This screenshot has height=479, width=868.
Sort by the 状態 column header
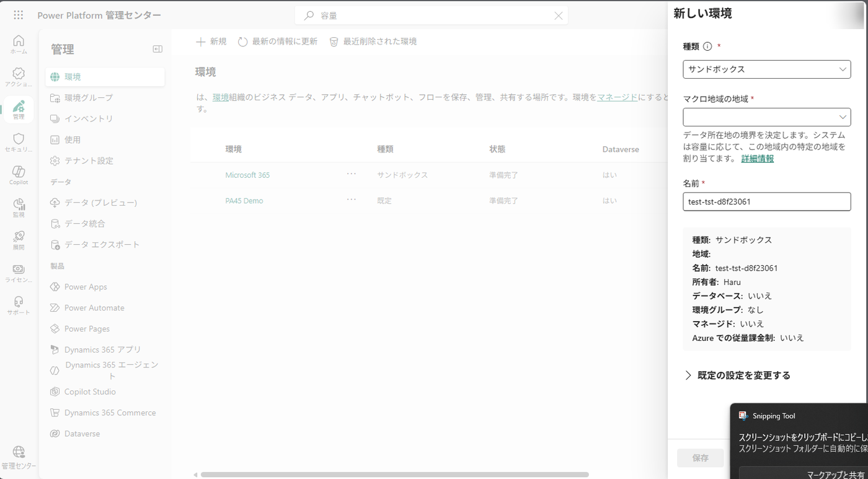pyautogui.click(x=497, y=149)
